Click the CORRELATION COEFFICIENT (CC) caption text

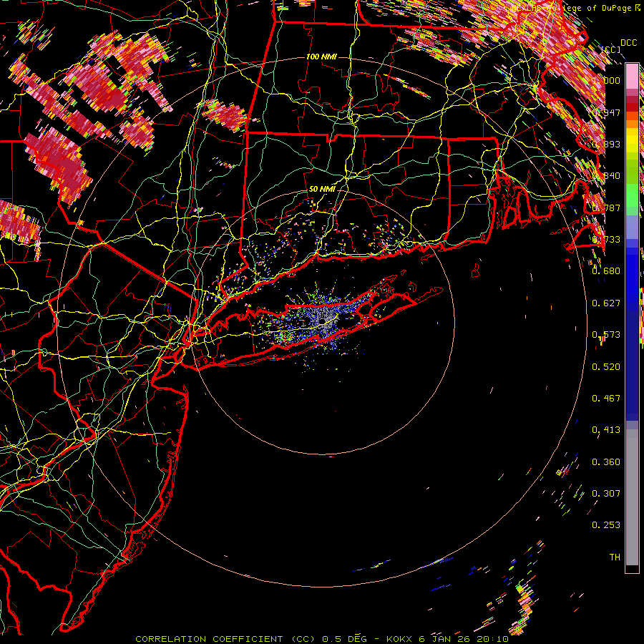225,639
